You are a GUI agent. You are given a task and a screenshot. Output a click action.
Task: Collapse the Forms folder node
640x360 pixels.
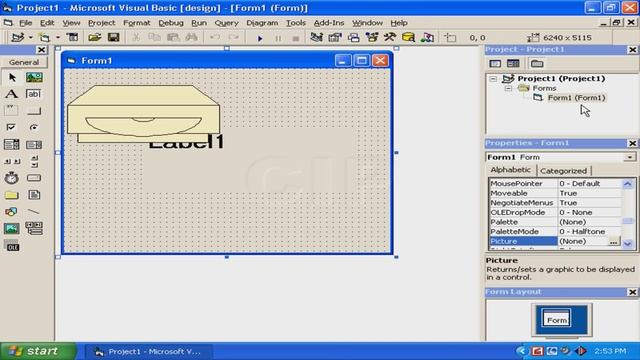tap(508, 88)
